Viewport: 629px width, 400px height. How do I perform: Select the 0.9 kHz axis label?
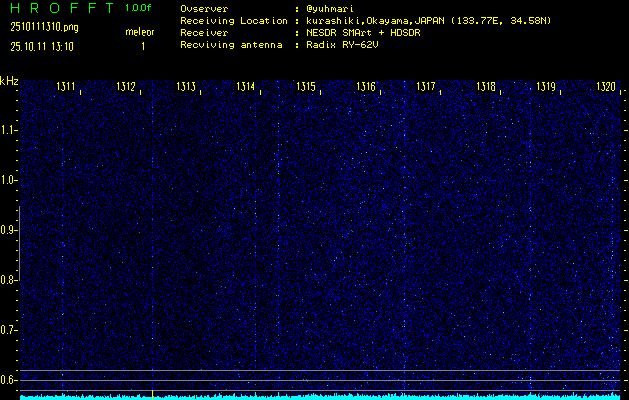pos(9,230)
